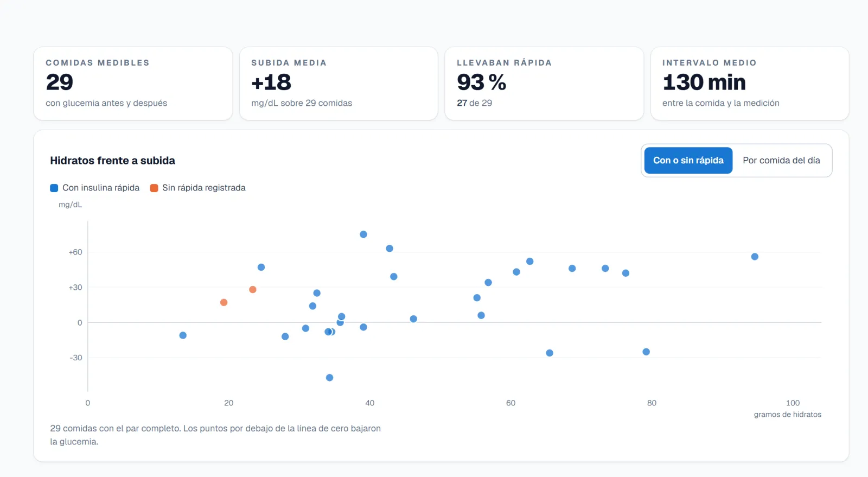Screen dimensions: 868x477
Task: Select the orange point near +30 mg/dL
Action: coord(253,290)
